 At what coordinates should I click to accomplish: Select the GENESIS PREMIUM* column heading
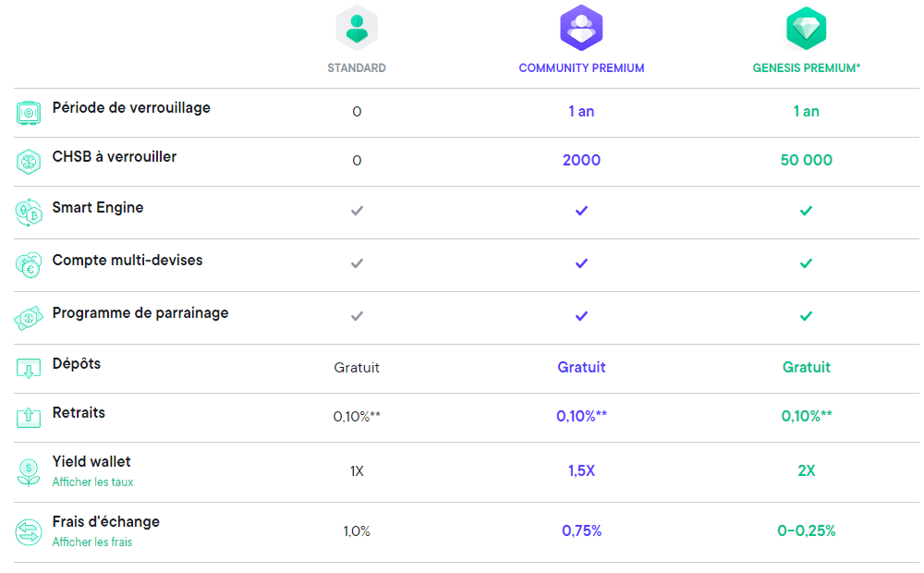click(806, 68)
